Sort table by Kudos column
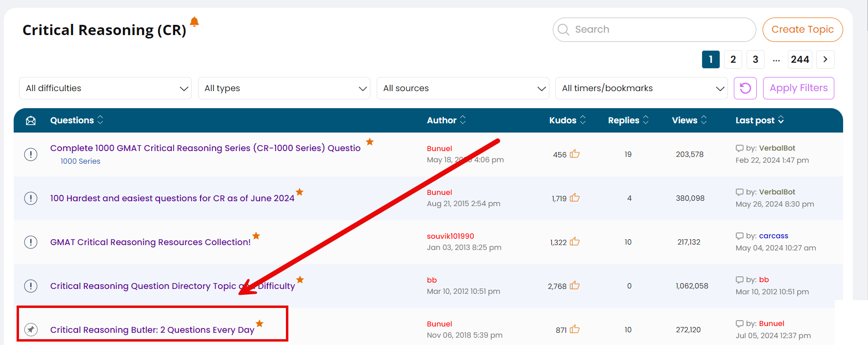This screenshot has width=868, height=345. coord(567,120)
